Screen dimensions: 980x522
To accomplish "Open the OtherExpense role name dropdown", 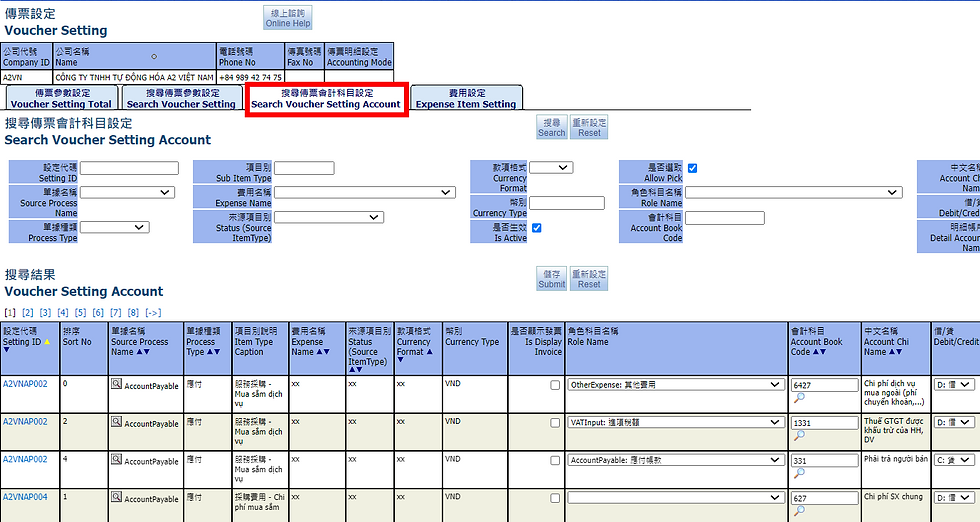I will click(676, 385).
